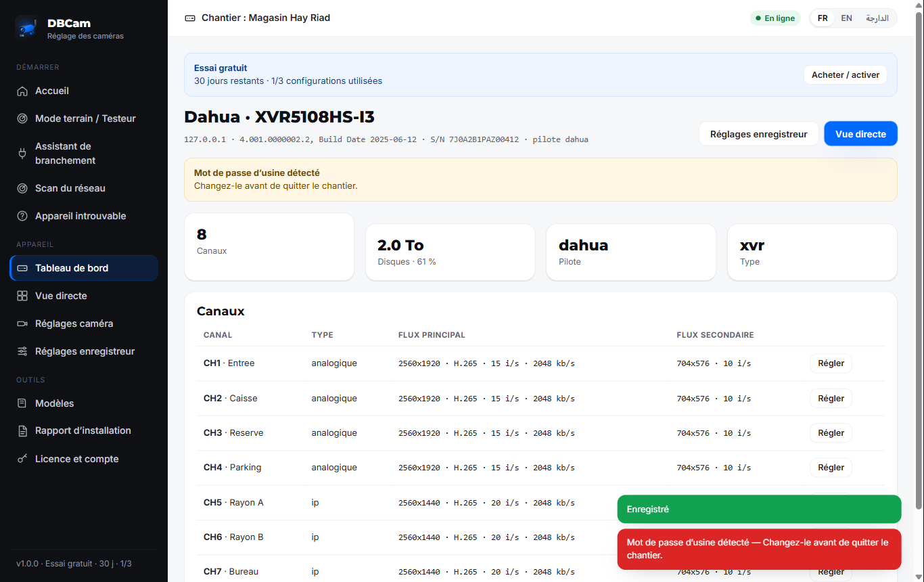This screenshot has height=582, width=924.
Task: Click the version text v1.0.0 · Essai gratuit
Action: (74, 564)
